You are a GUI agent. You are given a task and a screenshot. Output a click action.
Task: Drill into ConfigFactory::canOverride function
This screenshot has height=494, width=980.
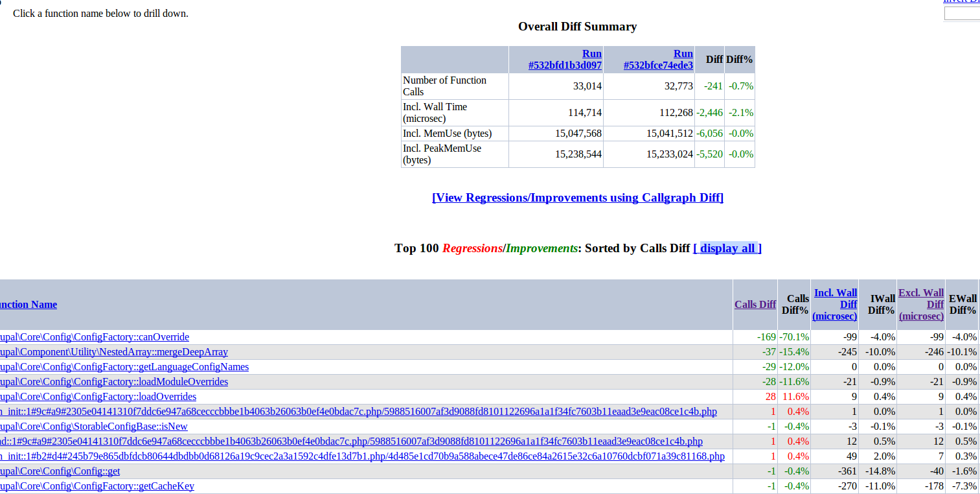coord(95,337)
